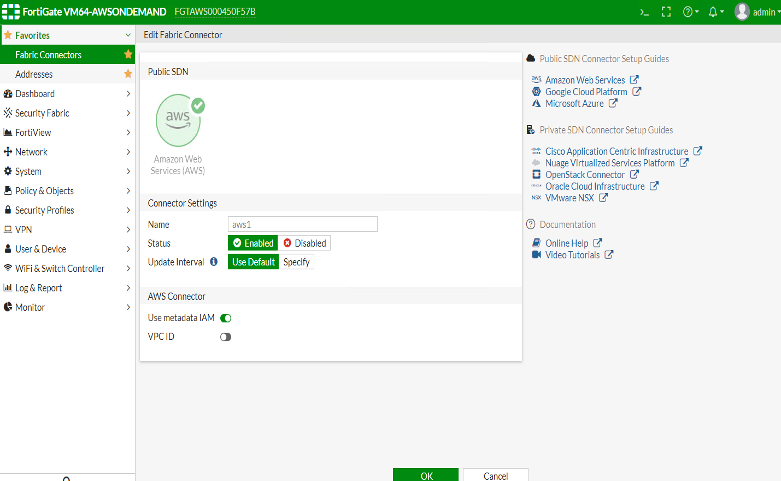The image size is (781, 481).
Task: Select the Amazon Web Services connector tile
Action: point(178,134)
